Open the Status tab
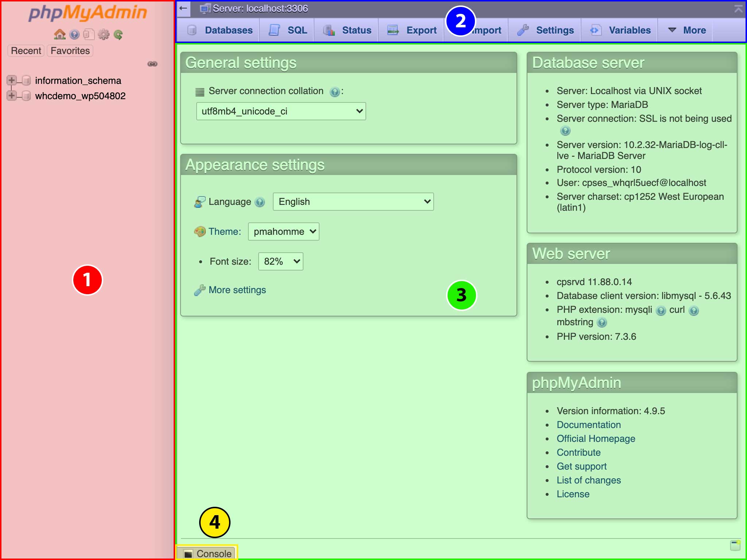 click(x=347, y=30)
